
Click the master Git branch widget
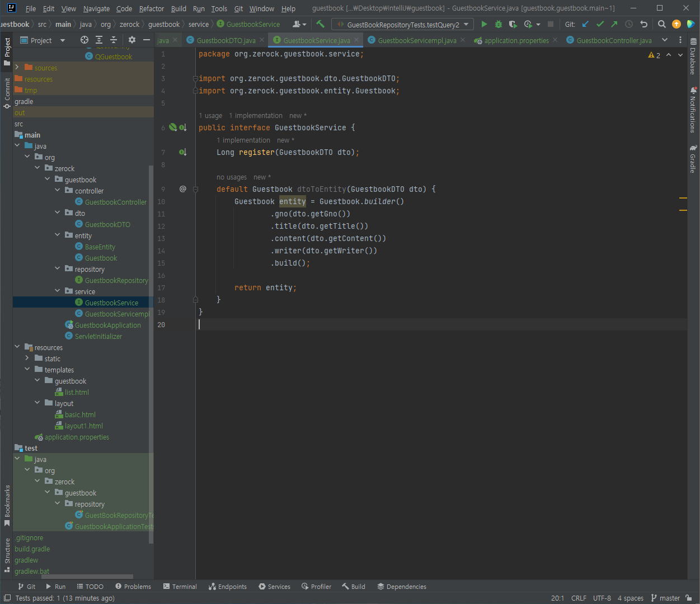(665, 598)
